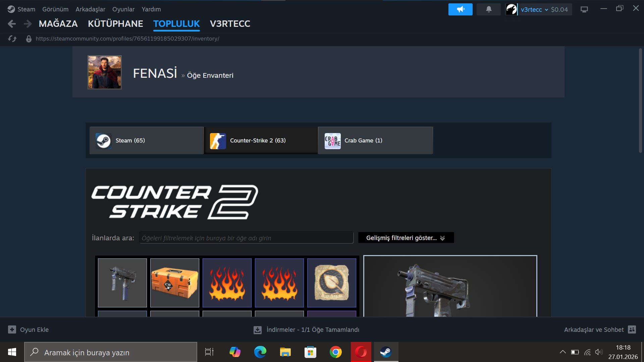Reload the page with the refresh icon
The height and width of the screenshot is (362, 644).
(12, 39)
